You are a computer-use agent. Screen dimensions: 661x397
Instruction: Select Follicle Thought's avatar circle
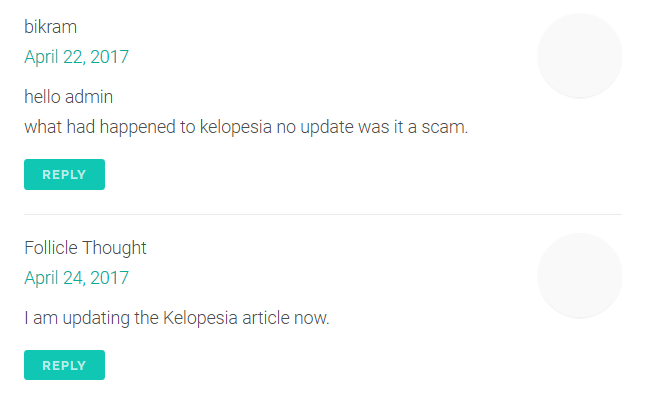(580, 276)
